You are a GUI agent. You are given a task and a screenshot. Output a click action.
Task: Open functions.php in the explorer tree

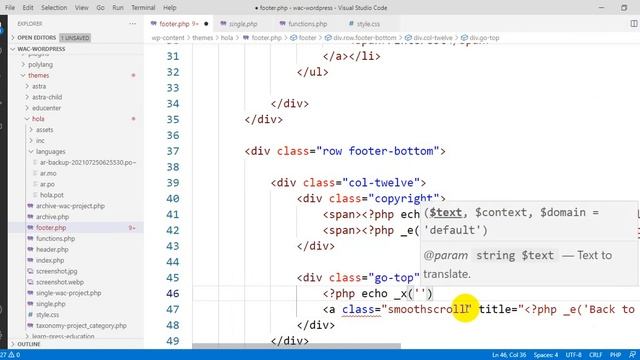55,239
